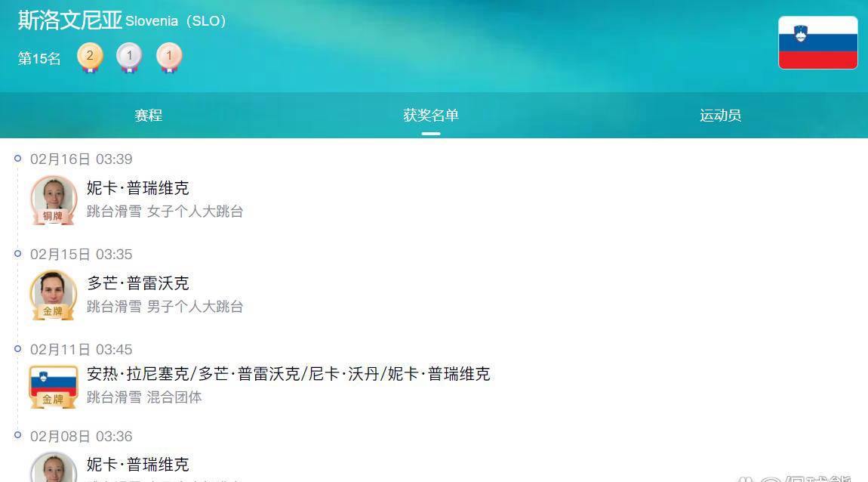Click the gold medal count icon

tap(90, 57)
